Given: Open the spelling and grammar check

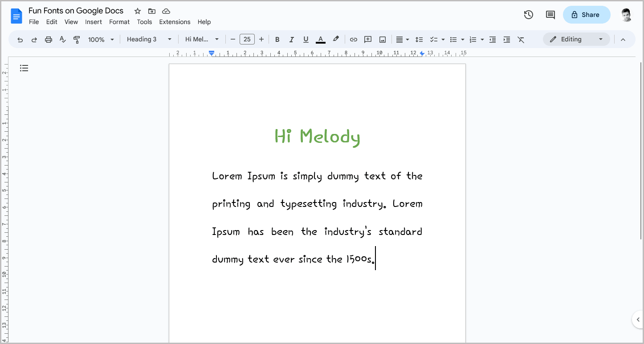Looking at the screenshot, I should tap(62, 39).
